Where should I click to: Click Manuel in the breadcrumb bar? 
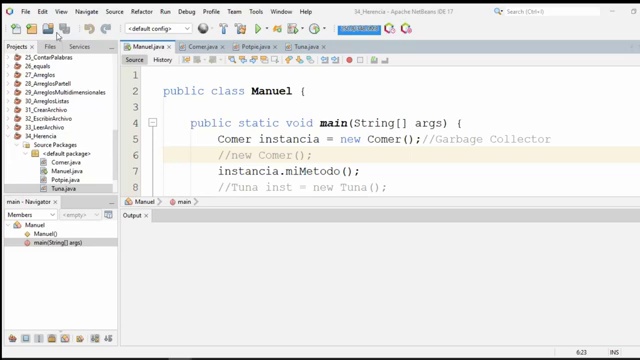click(144, 202)
